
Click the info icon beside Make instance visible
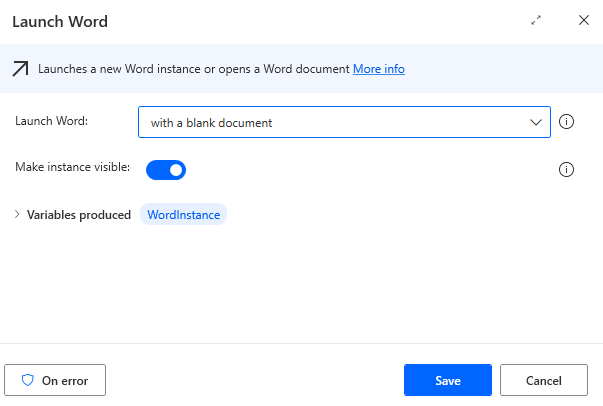point(566,169)
